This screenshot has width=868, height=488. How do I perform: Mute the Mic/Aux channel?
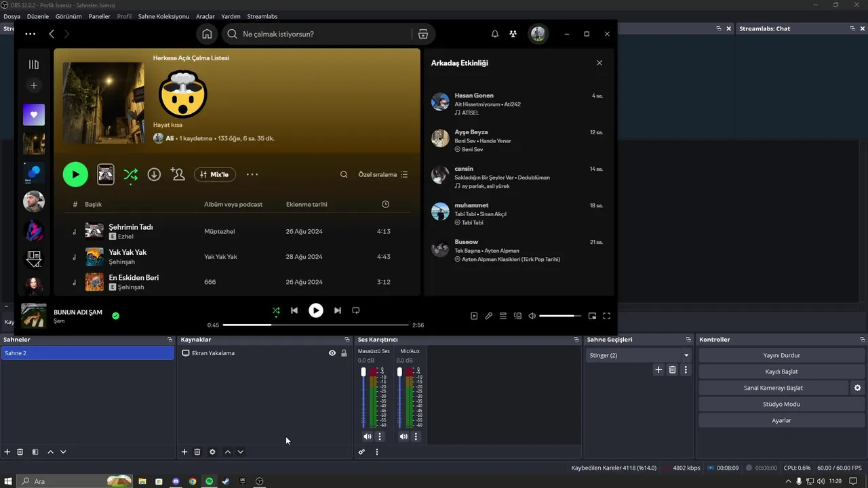coord(403,436)
